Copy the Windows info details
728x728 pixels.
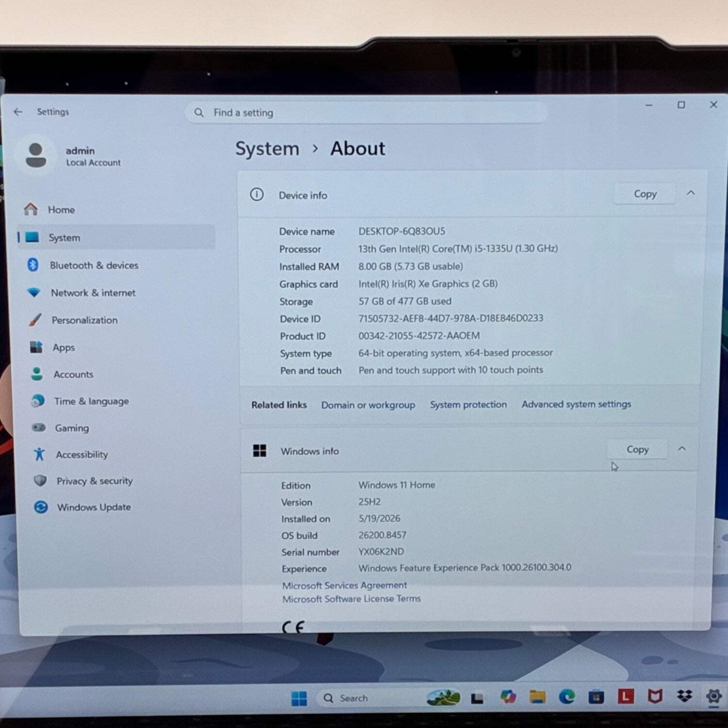637,449
